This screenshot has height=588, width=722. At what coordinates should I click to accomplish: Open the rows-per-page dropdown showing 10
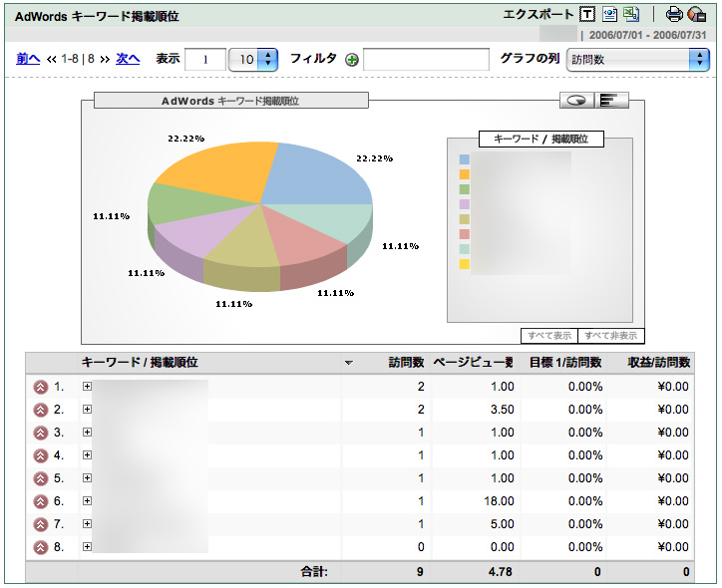click(253, 60)
